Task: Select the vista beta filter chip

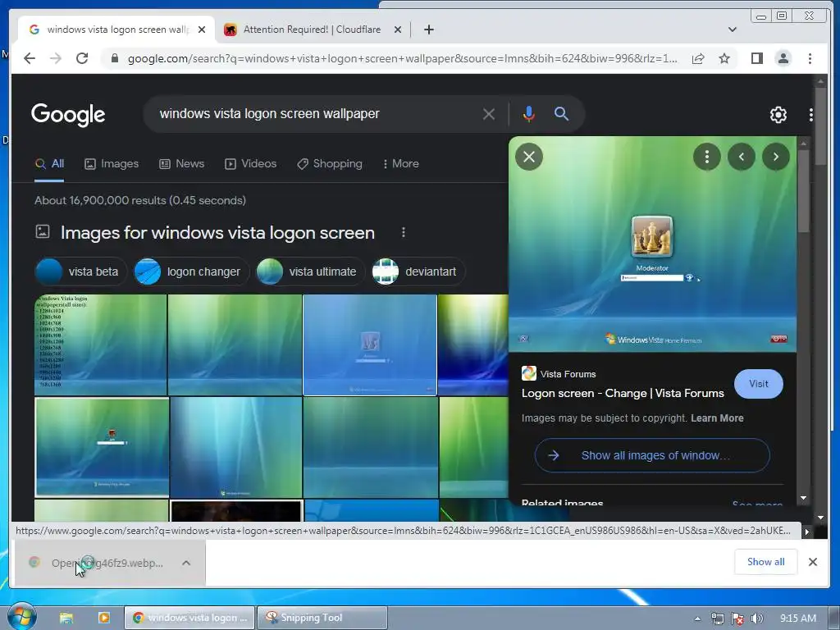Action: 81,272
